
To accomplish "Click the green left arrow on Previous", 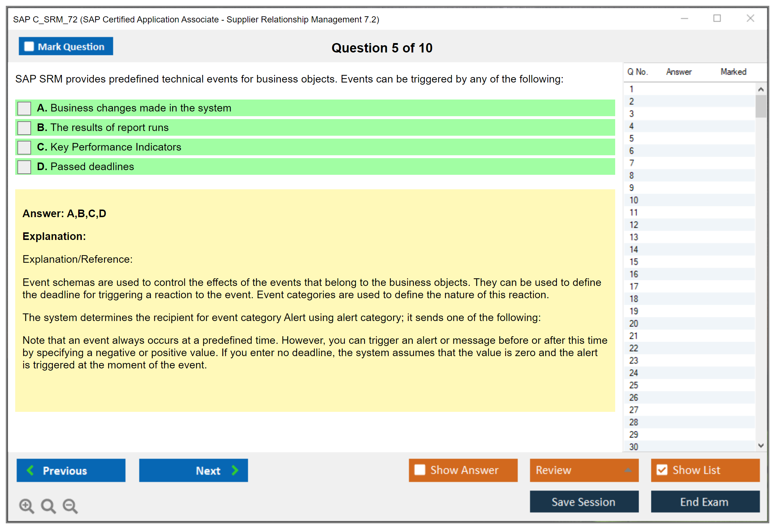I will (30, 470).
